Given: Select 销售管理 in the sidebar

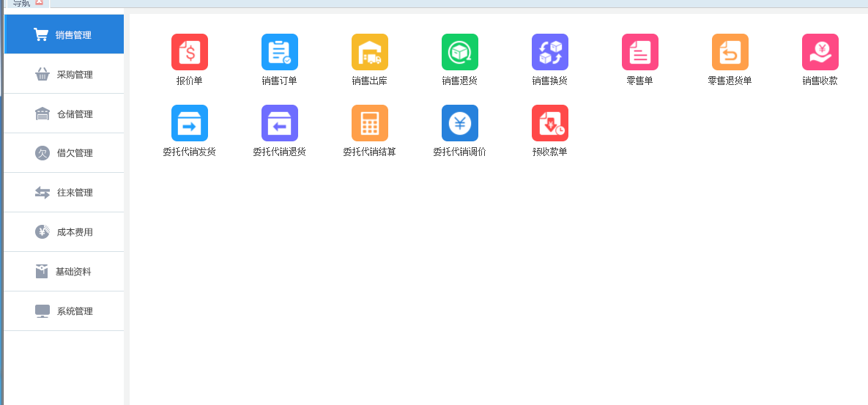Looking at the screenshot, I should [64, 34].
